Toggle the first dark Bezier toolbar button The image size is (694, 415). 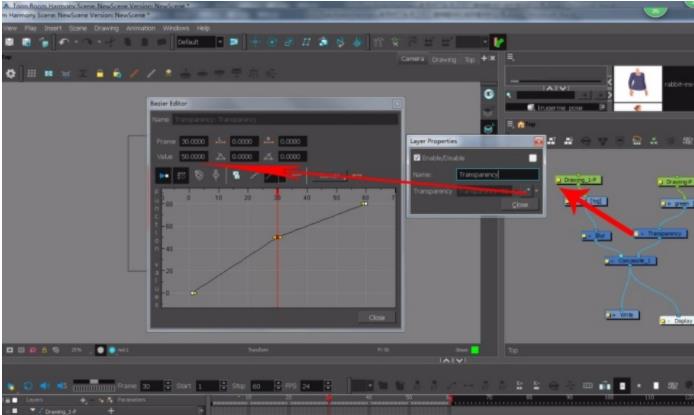pos(163,176)
